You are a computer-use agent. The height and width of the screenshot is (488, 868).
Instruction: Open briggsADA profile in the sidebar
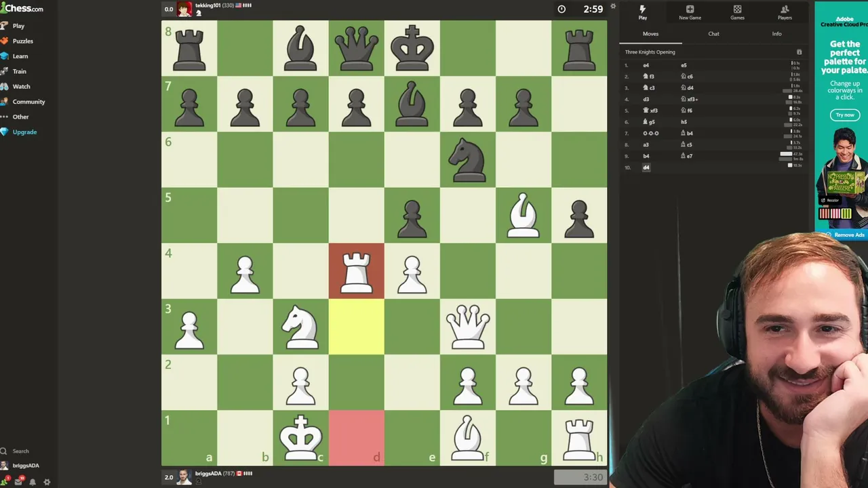click(x=20, y=466)
